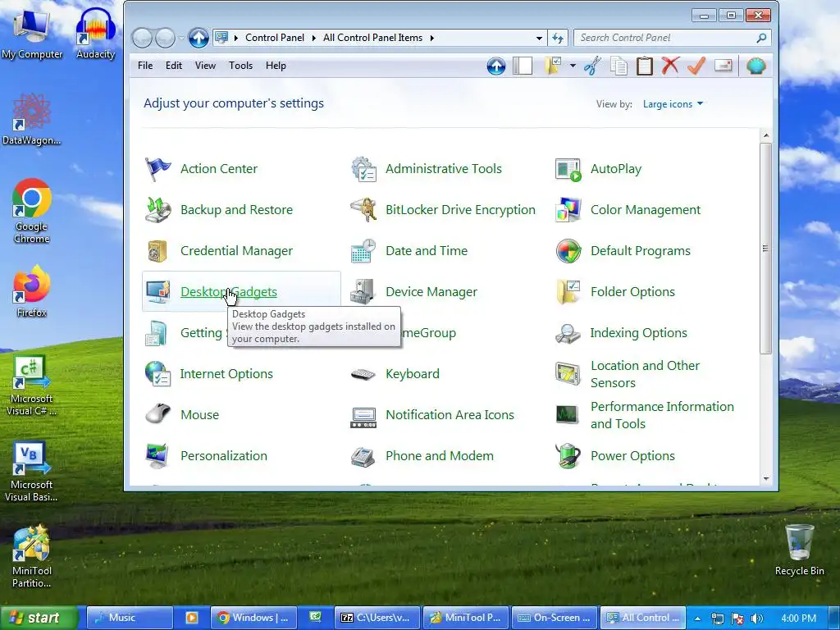Expand the Control Panel breadcrumb arrow

tap(314, 38)
